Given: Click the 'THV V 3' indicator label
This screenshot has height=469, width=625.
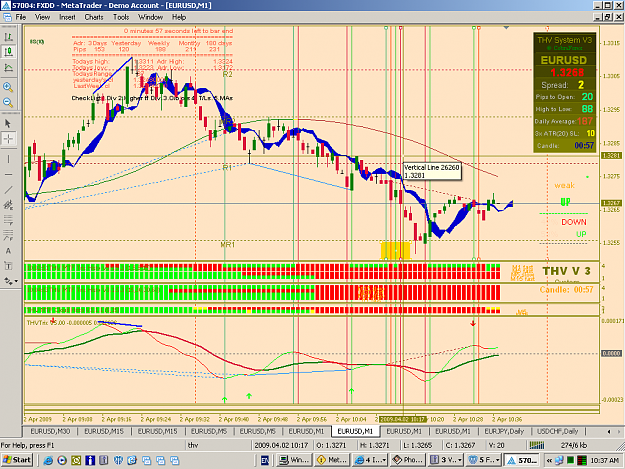Looking at the screenshot, I should coord(566,271).
